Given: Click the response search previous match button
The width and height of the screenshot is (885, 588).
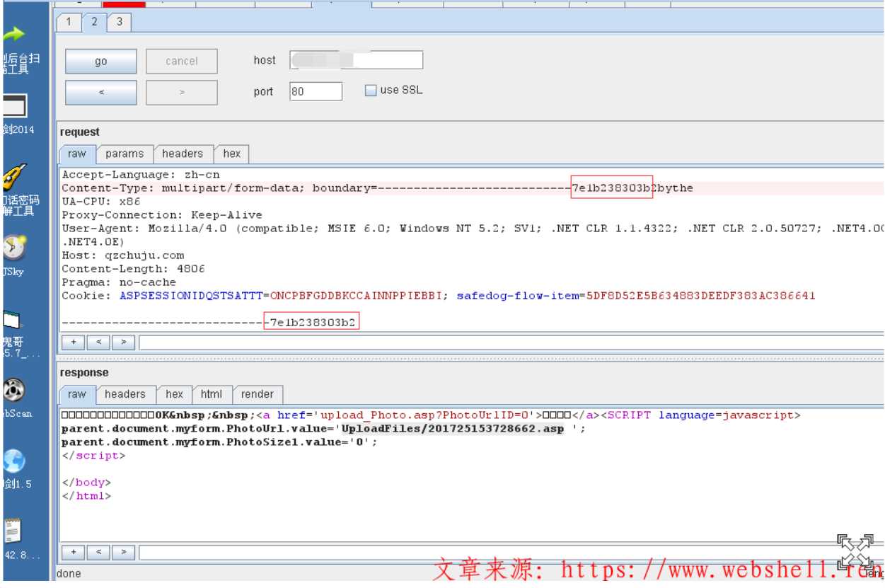Looking at the screenshot, I should coord(98,552).
